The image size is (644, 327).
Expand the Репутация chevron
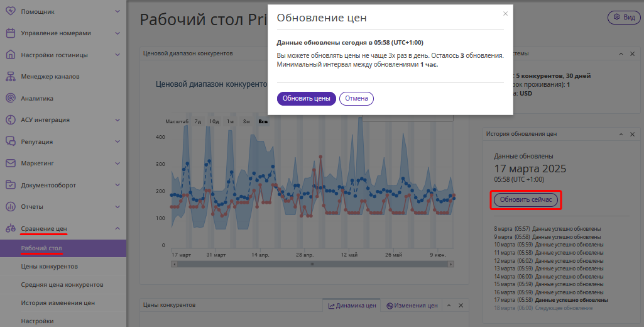click(117, 141)
